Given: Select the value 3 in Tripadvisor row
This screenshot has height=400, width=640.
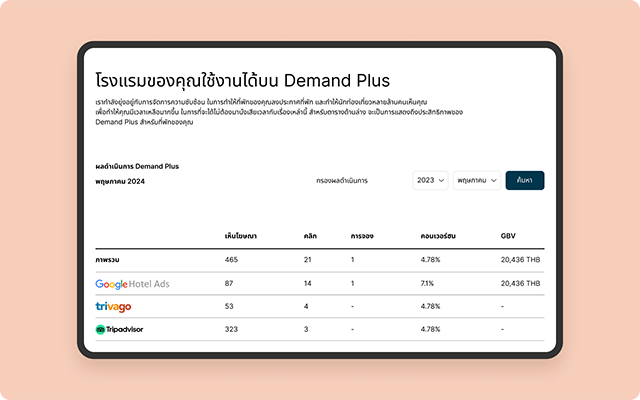Looking at the screenshot, I should [x=306, y=329].
